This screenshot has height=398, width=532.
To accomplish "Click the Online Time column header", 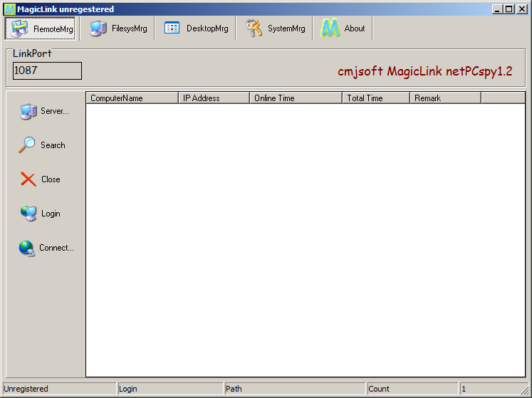I will (296, 98).
